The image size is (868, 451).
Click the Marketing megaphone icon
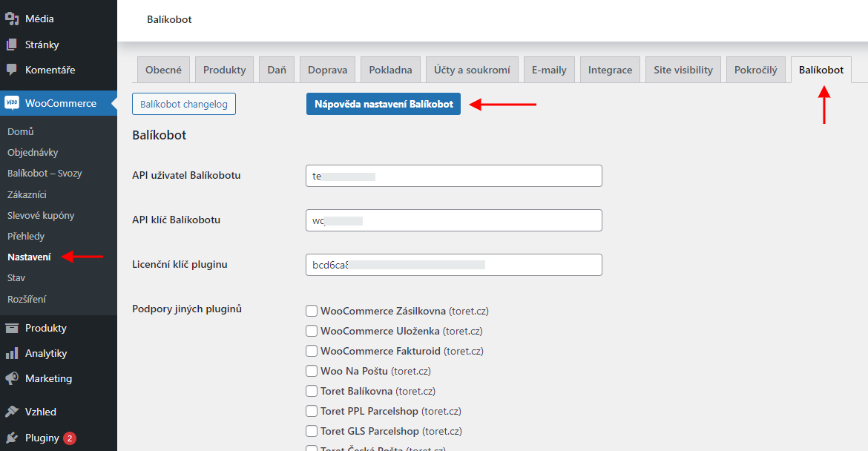12,378
